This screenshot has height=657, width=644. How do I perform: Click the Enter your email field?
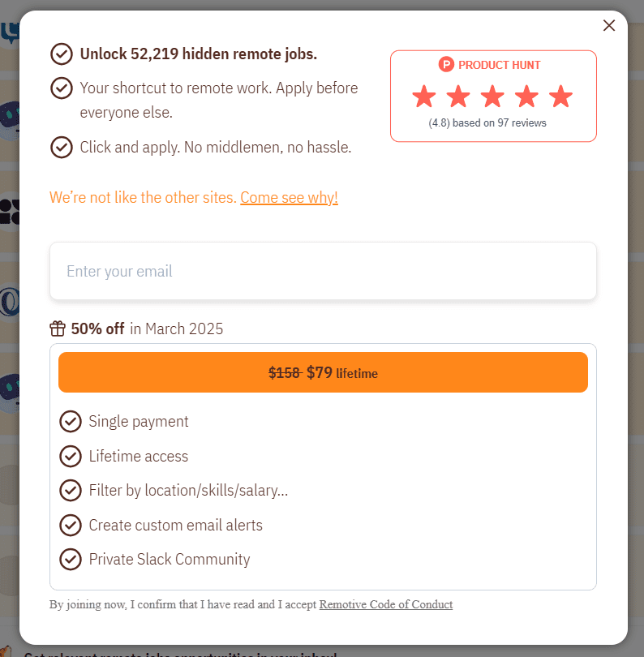pyautogui.click(x=322, y=271)
